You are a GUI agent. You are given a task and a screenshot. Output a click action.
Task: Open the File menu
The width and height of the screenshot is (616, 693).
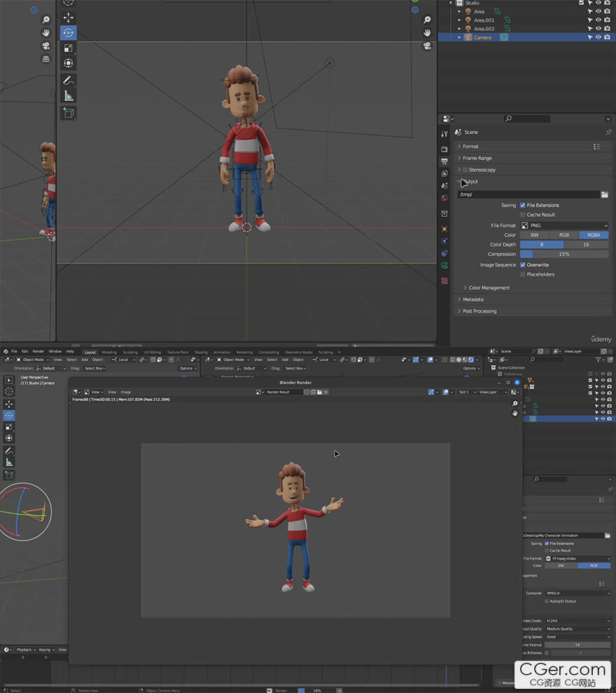(14, 351)
